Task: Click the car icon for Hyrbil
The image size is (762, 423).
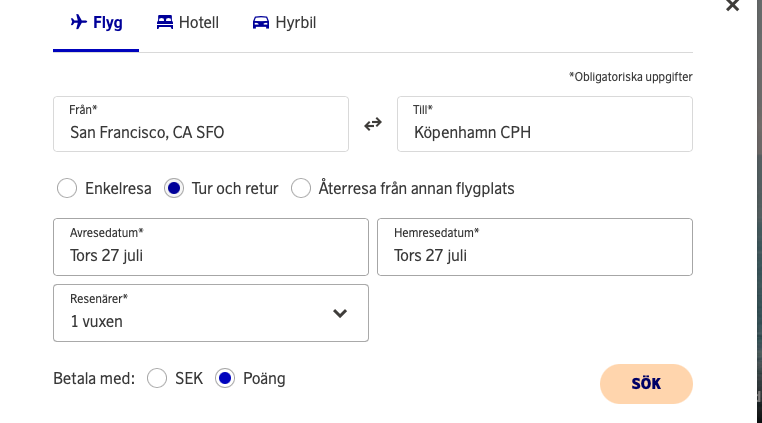Action: 261,22
